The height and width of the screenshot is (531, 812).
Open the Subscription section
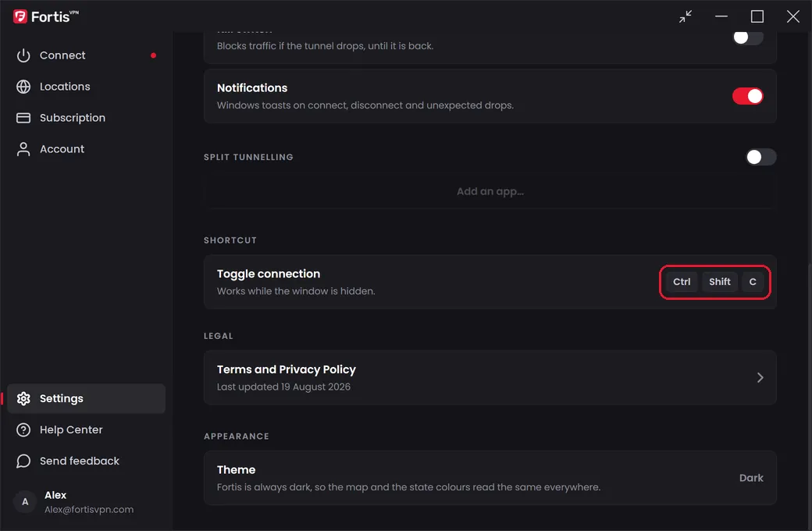coord(86,118)
